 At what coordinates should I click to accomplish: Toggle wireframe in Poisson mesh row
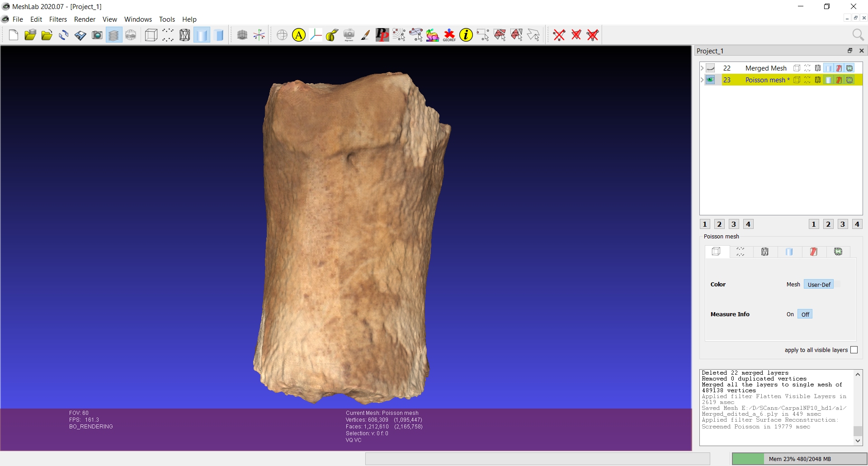tap(818, 80)
